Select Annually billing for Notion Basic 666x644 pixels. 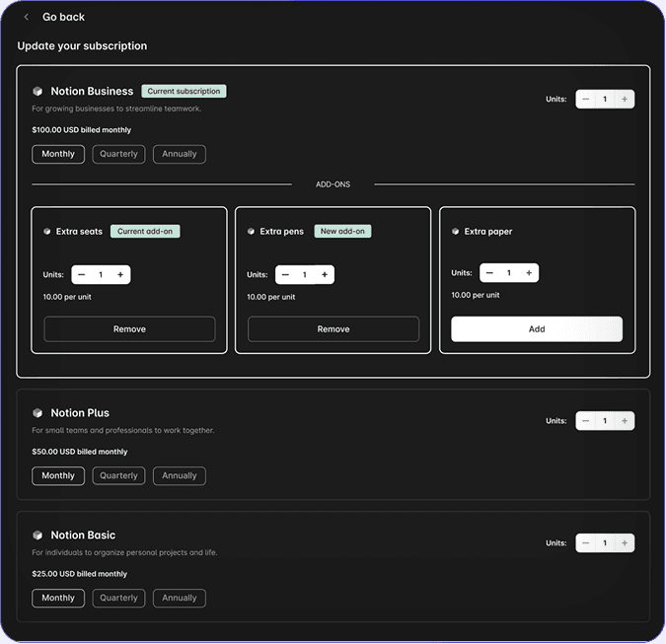(x=180, y=599)
